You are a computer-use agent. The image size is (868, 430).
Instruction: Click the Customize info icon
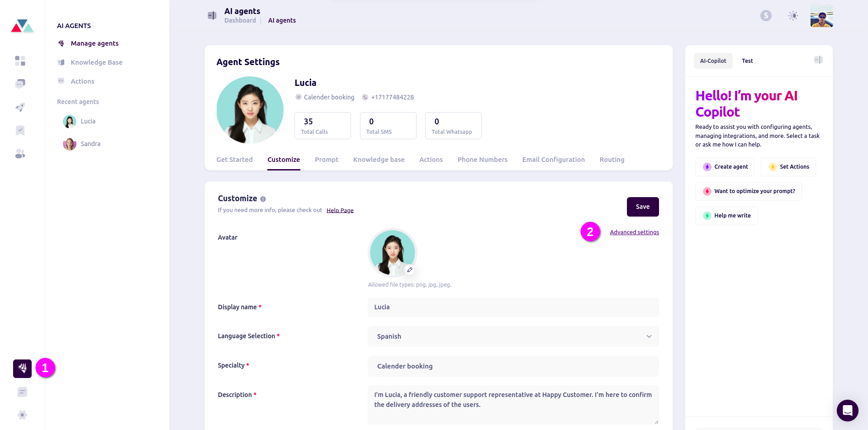263,199
